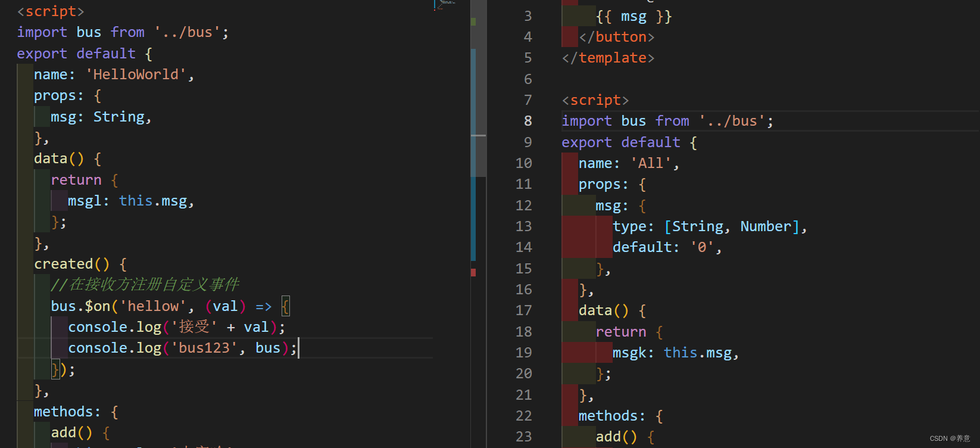Click the 'hellow' event name string
980x448 pixels.
(x=153, y=306)
